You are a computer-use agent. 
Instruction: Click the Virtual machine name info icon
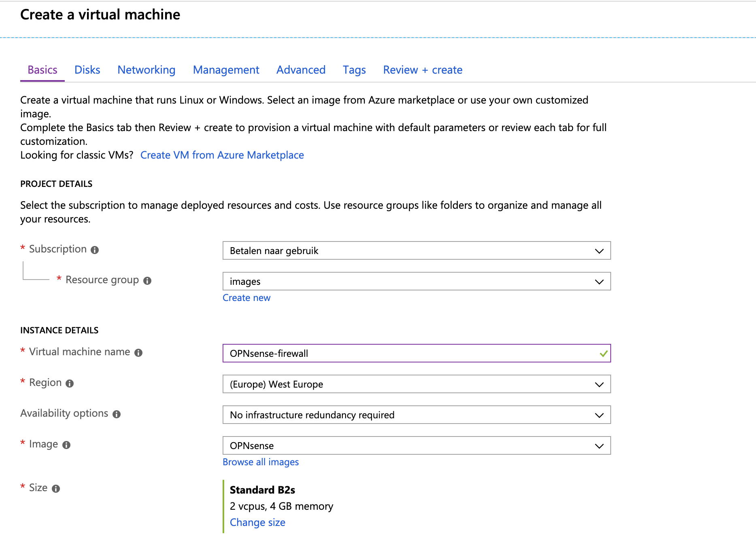click(x=138, y=353)
